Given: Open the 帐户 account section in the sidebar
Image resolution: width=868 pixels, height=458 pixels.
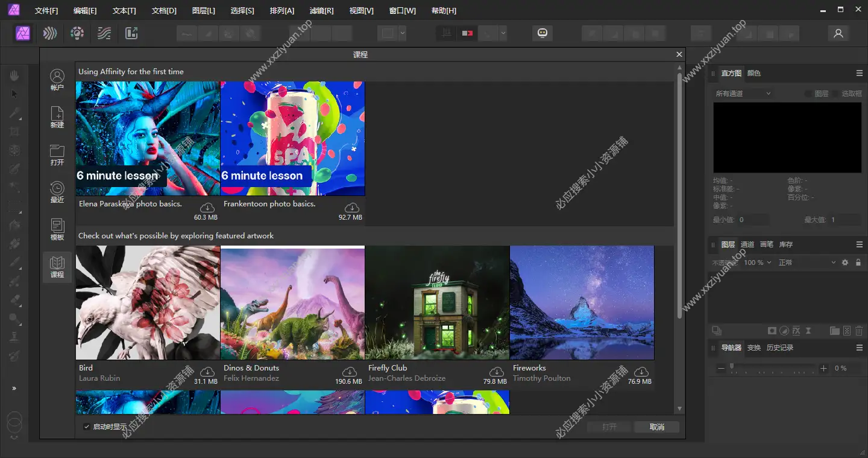Looking at the screenshot, I should pos(57,79).
